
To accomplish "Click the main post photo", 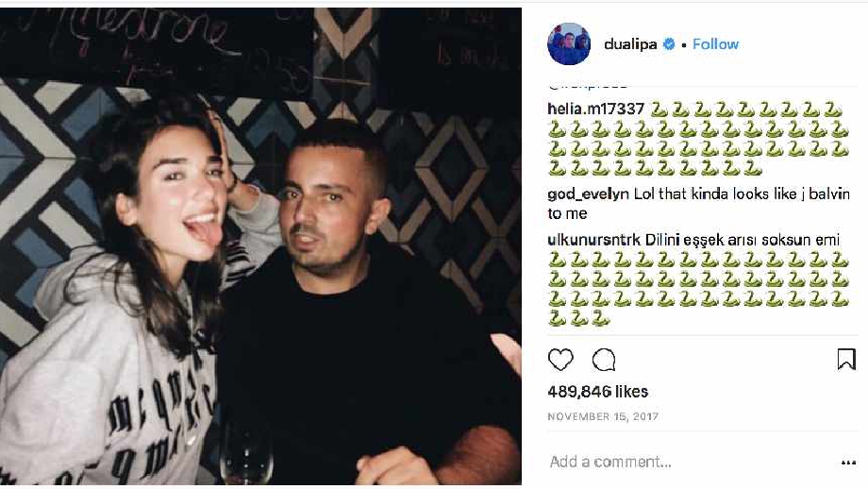I will [x=260, y=246].
